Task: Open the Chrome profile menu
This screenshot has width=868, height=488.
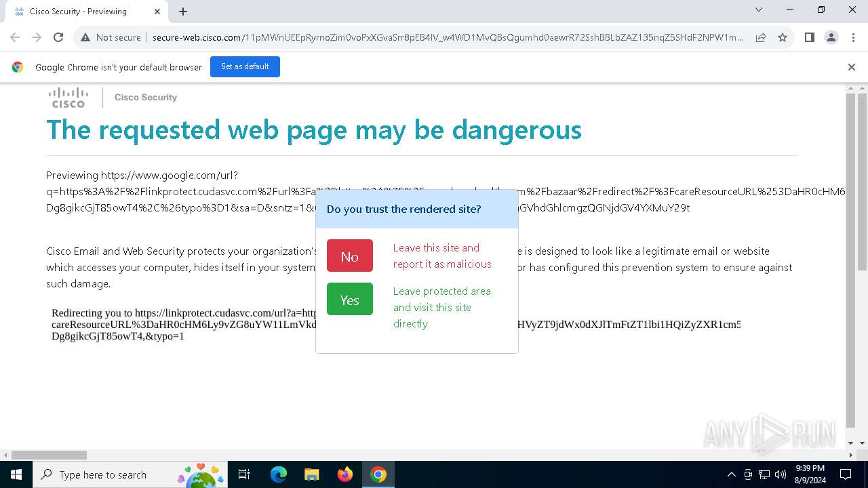Action: click(831, 37)
